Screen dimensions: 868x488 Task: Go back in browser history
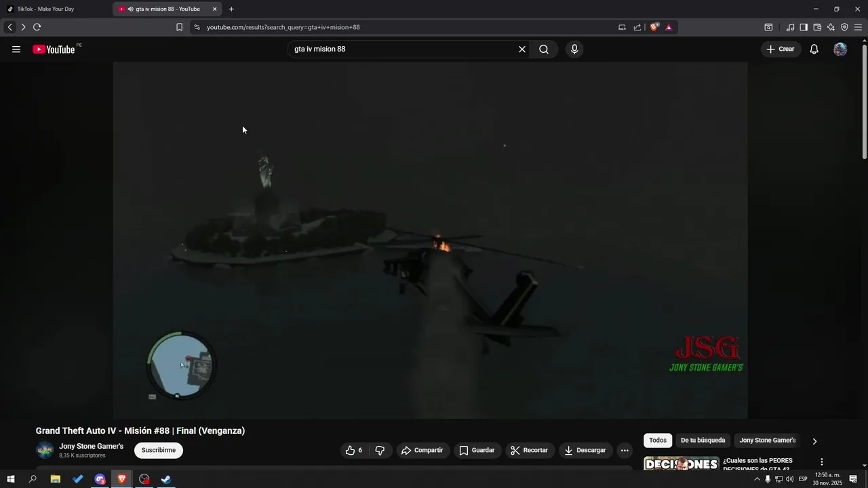[9, 27]
